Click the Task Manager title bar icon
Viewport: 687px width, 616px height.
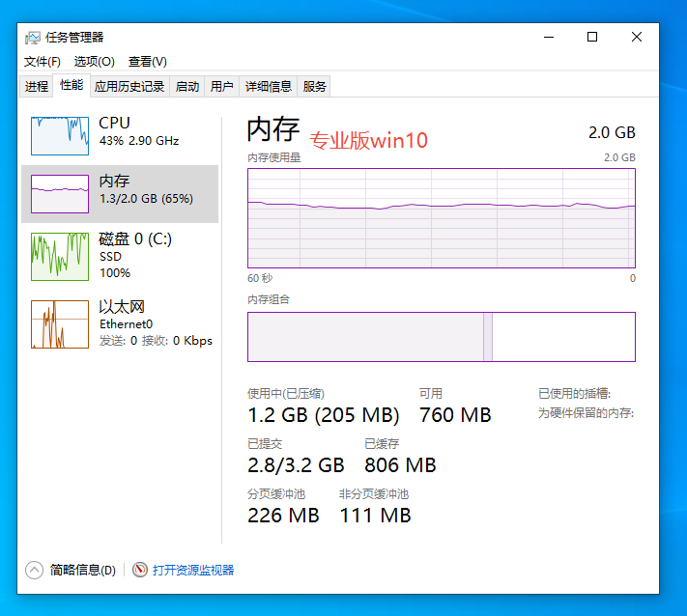click(x=32, y=38)
